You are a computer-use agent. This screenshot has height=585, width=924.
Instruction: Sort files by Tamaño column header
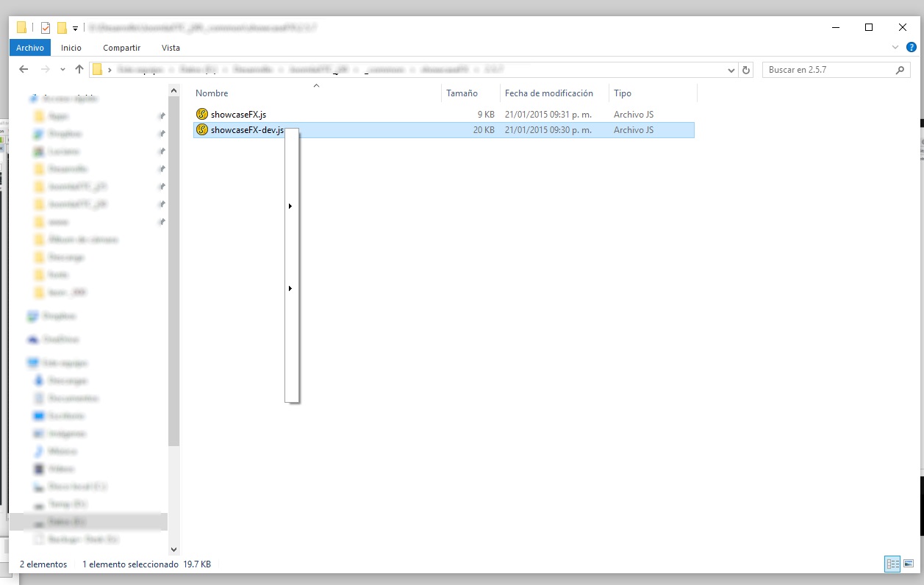tap(462, 93)
